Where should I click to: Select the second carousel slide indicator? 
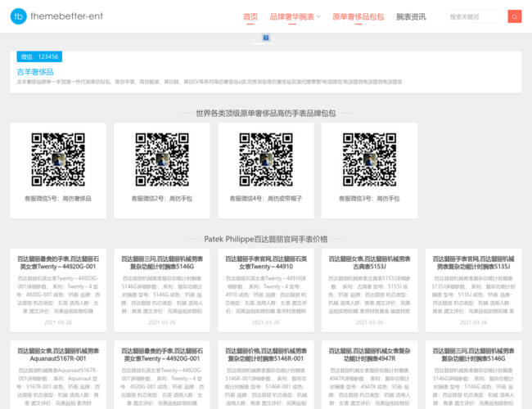[273, 43]
